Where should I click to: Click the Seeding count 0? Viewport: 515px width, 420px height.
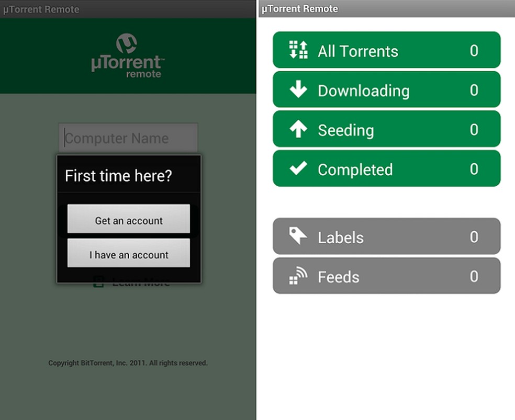coord(474,129)
